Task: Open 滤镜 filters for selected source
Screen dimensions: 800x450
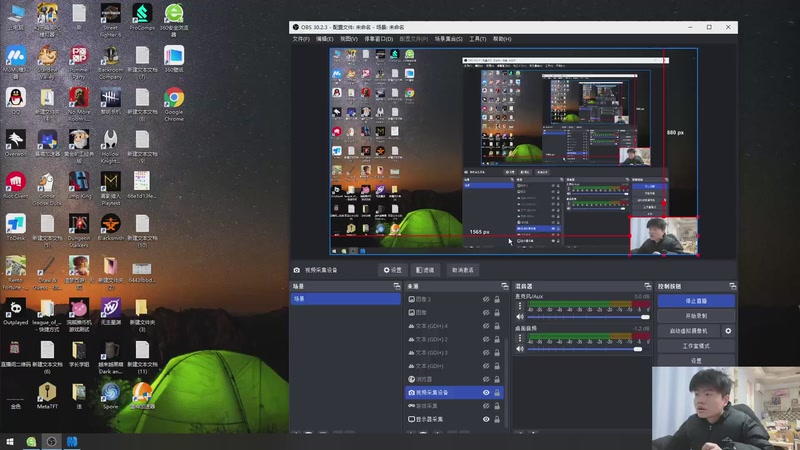Action: pyautogui.click(x=425, y=270)
